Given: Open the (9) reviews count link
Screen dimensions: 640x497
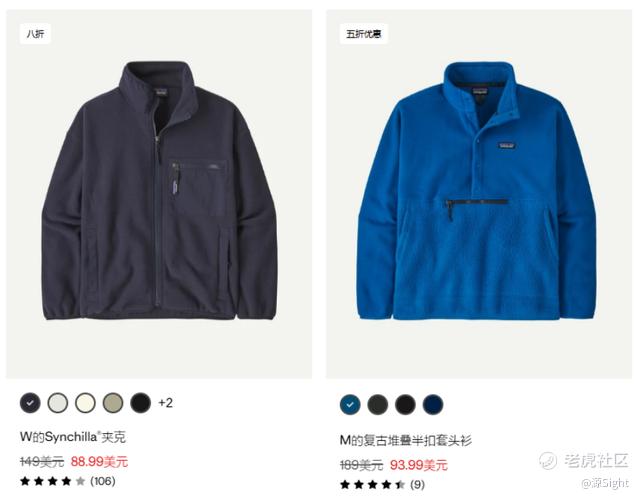Looking at the screenshot, I should coord(418,484).
